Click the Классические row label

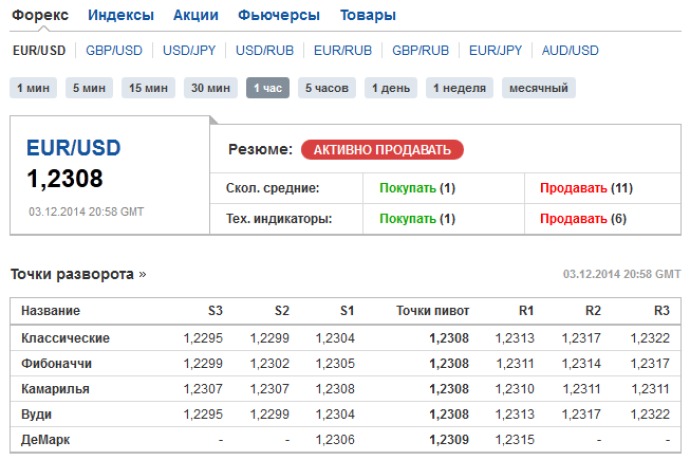(66, 338)
